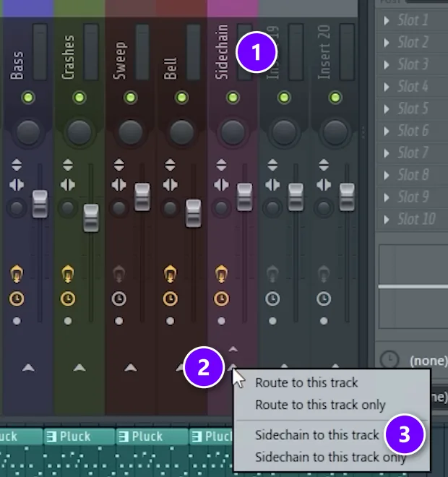Toggle polarity invert on Crashes track
This screenshot has height=477, width=448.
[x=67, y=165]
